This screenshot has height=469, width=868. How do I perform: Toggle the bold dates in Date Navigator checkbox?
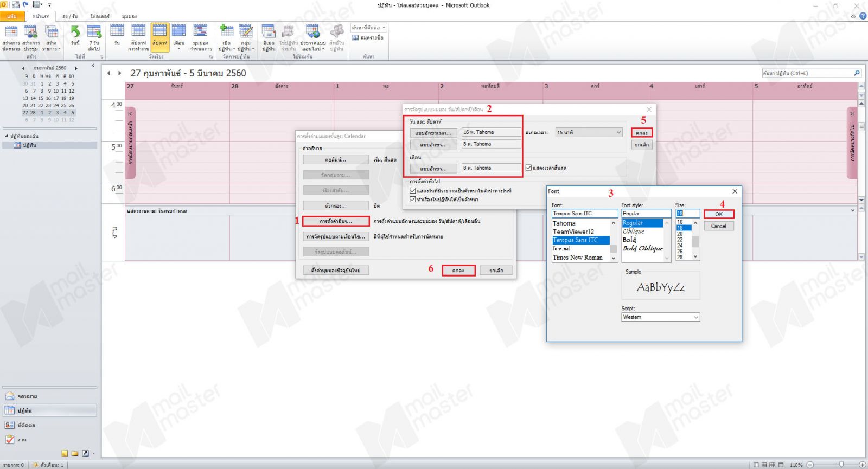[x=413, y=191]
